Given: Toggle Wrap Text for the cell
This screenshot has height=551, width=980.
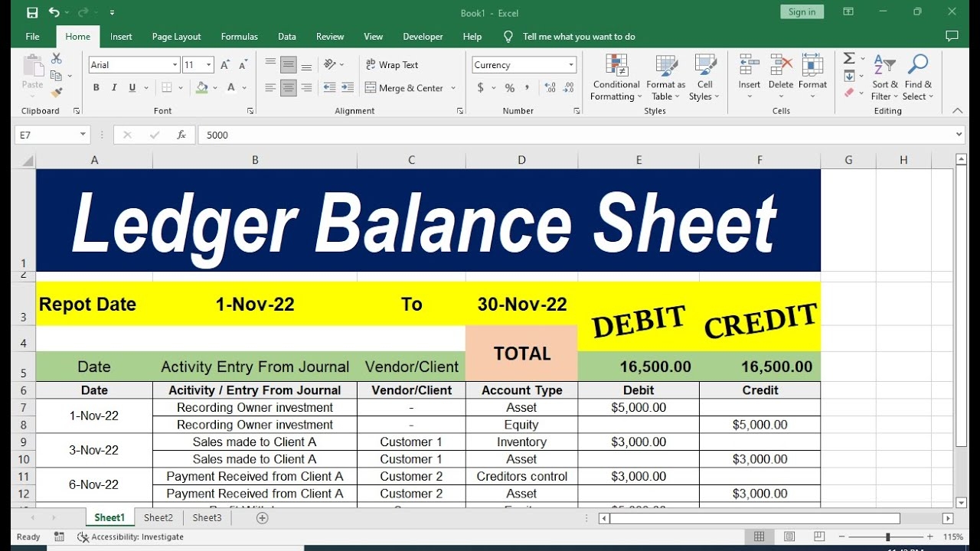Looking at the screenshot, I should pyautogui.click(x=391, y=65).
